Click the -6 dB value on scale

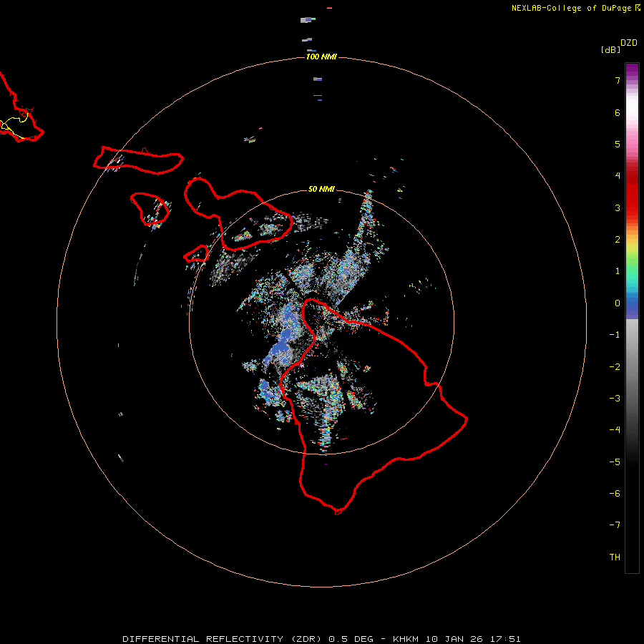pyautogui.click(x=615, y=494)
